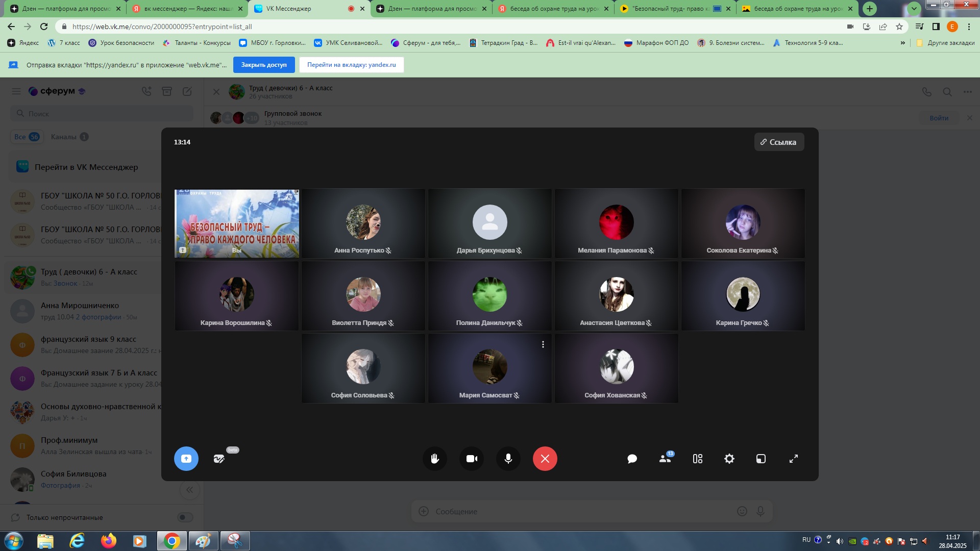980x551 pixels.
Task: Show the call participants list
Action: click(665, 459)
